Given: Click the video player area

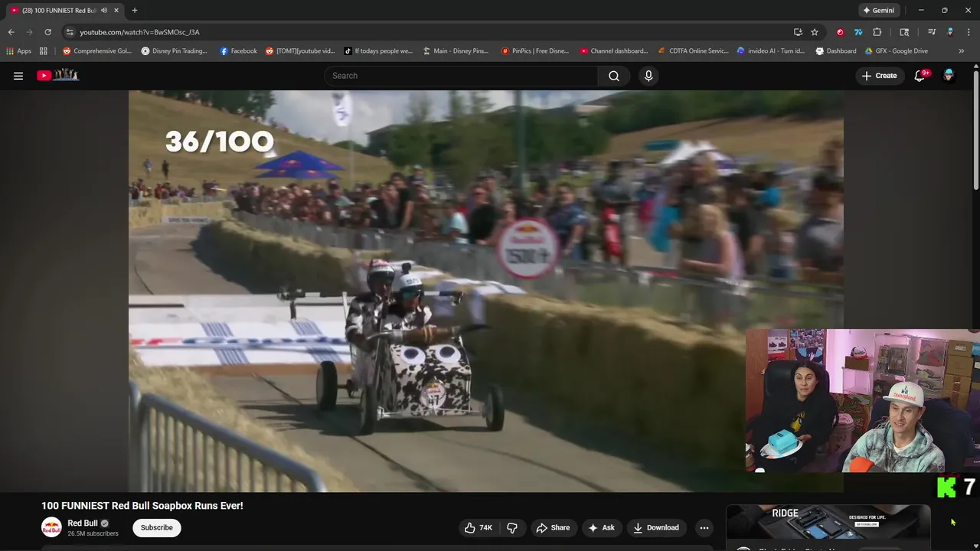Looking at the screenshot, I should pyautogui.click(x=485, y=291).
